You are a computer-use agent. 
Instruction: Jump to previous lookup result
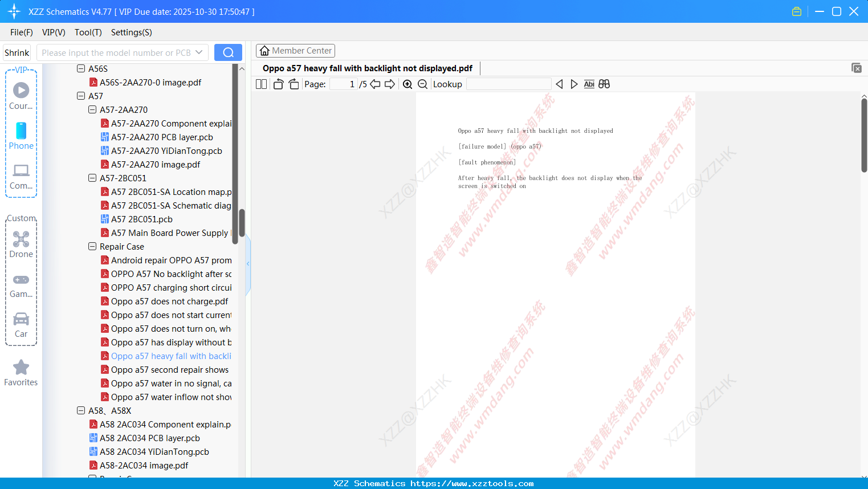559,84
